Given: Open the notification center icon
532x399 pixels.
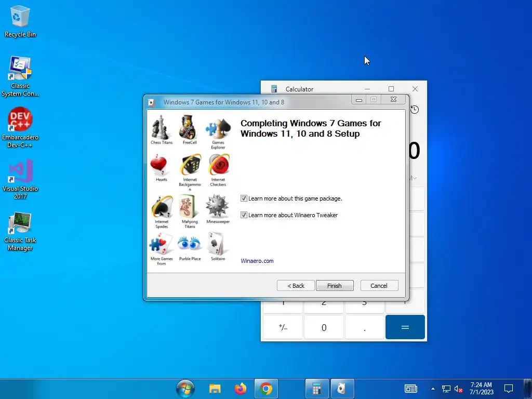Looking at the screenshot, I should tap(508, 389).
